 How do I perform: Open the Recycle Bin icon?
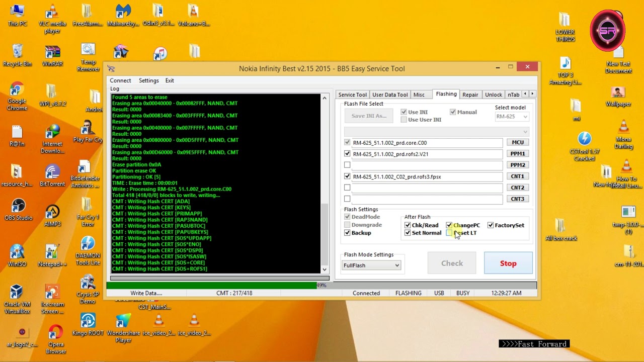[x=17, y=55]
